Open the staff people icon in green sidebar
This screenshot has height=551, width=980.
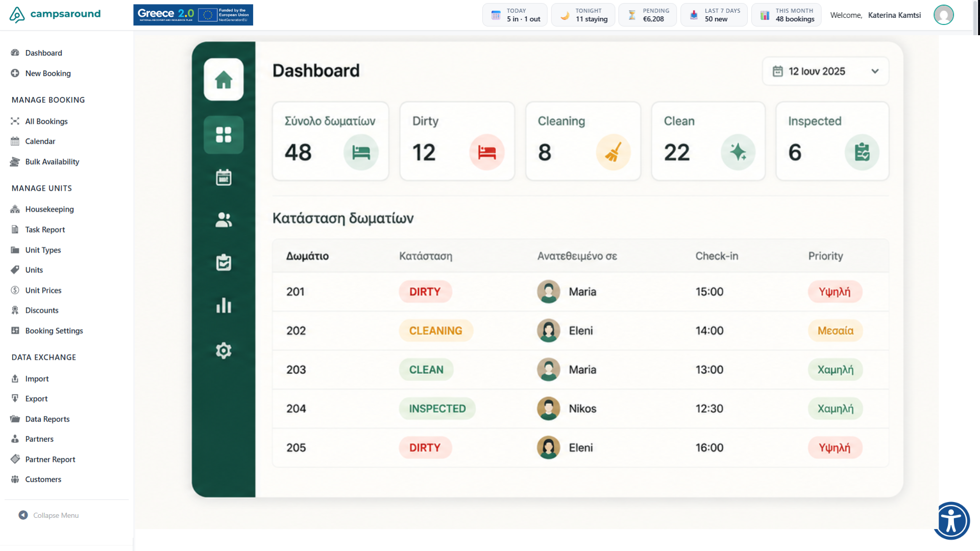224,220
